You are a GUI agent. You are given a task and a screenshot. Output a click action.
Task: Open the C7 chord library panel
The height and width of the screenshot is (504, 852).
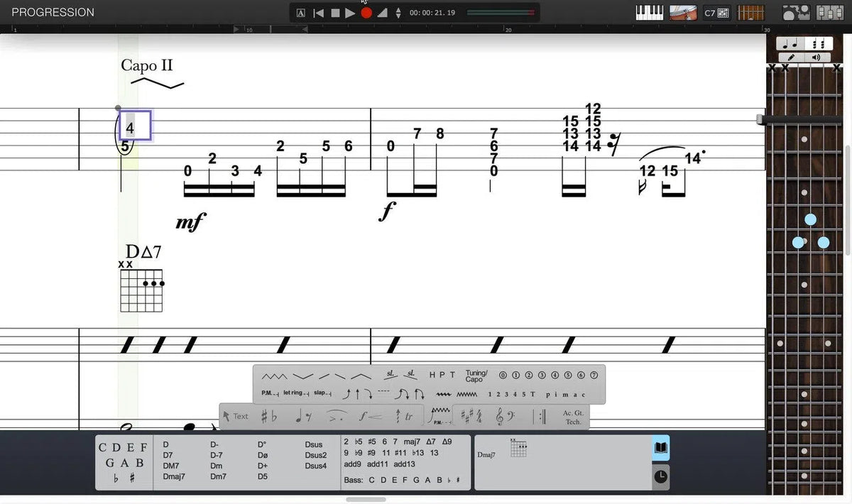point(717,12)
